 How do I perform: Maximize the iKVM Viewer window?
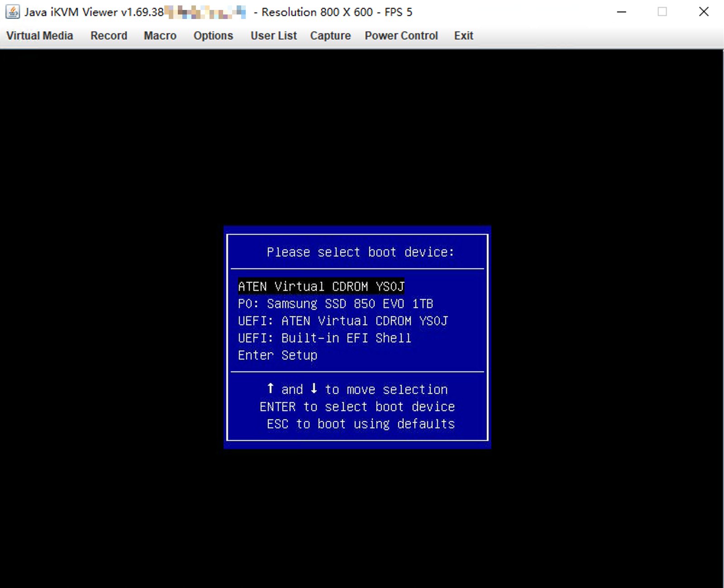[662, 12]
